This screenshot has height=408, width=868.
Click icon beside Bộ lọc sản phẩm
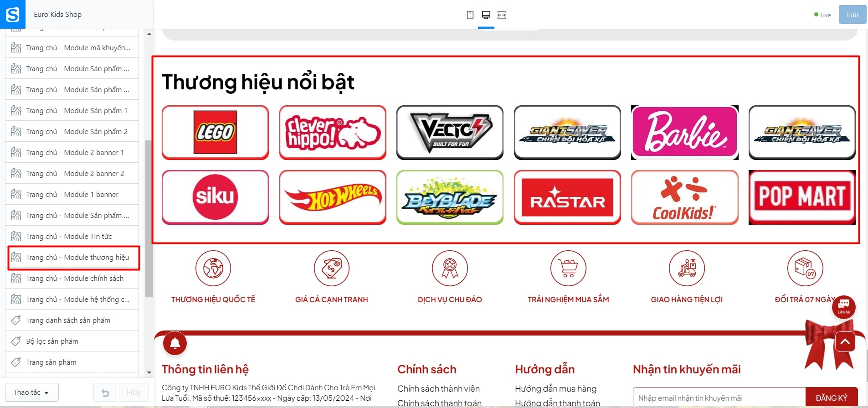click(x=16, y=341)
